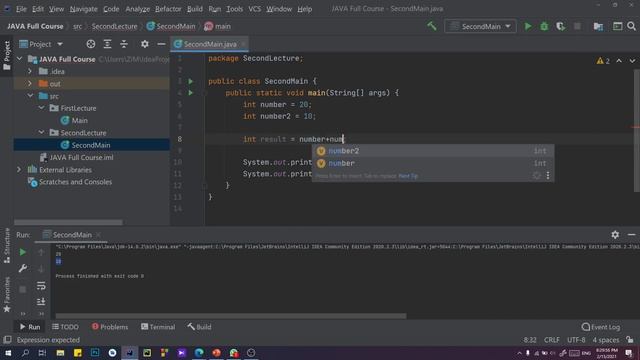Hide the Project panel with minus icon
The height and width of the screenshot is (360, 640).
(x=161, y=44)
